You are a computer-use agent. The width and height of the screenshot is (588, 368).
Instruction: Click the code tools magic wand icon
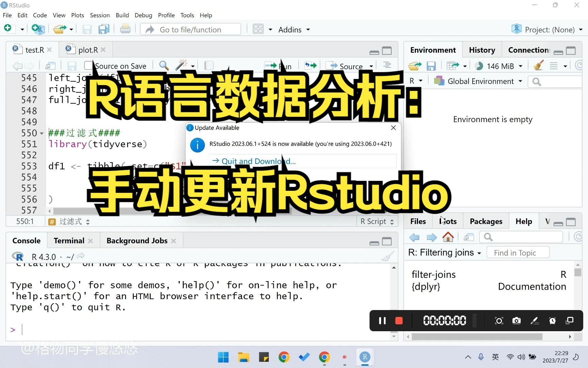[181, 65]
